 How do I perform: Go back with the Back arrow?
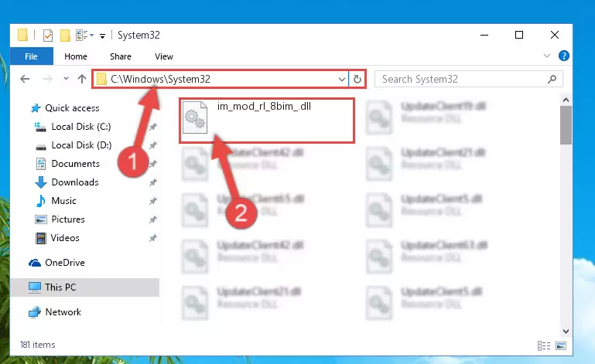(25, 79)
